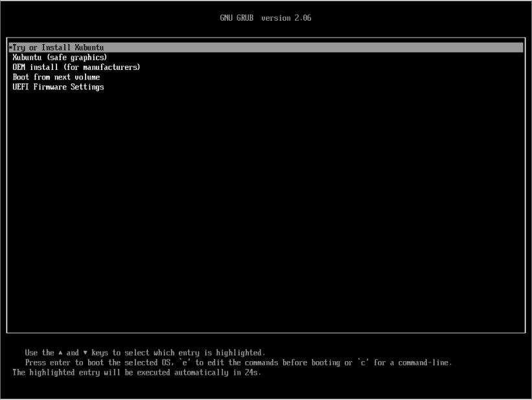The height and width of the screenshot is (400, 532).
Task: Select 'Boot from next volume' option
Action: coord(56,77)
